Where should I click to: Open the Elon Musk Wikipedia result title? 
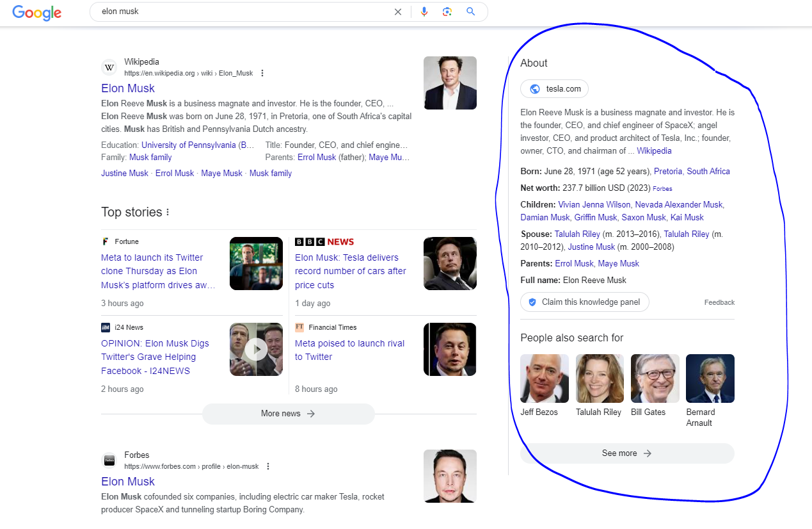pos(128,88)
